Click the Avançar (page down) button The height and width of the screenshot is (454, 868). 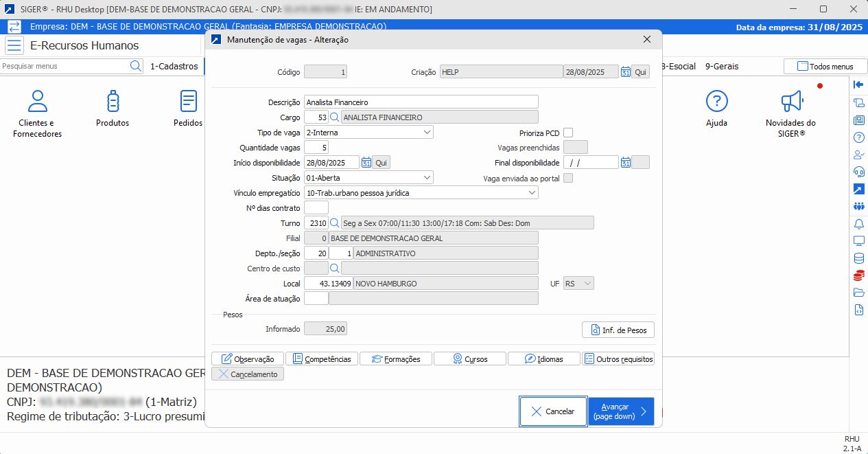point(620,411)
